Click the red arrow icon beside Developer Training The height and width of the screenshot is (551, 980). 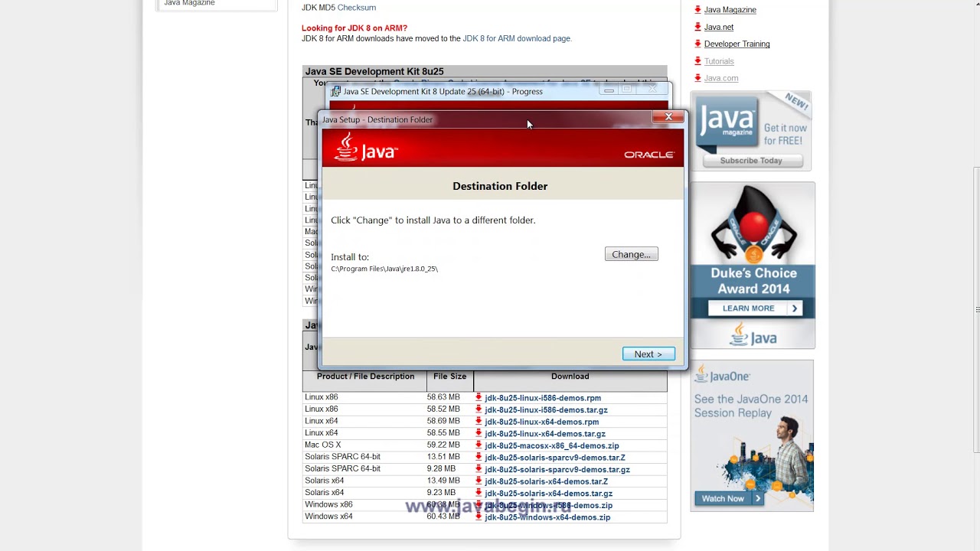[697, 44]
